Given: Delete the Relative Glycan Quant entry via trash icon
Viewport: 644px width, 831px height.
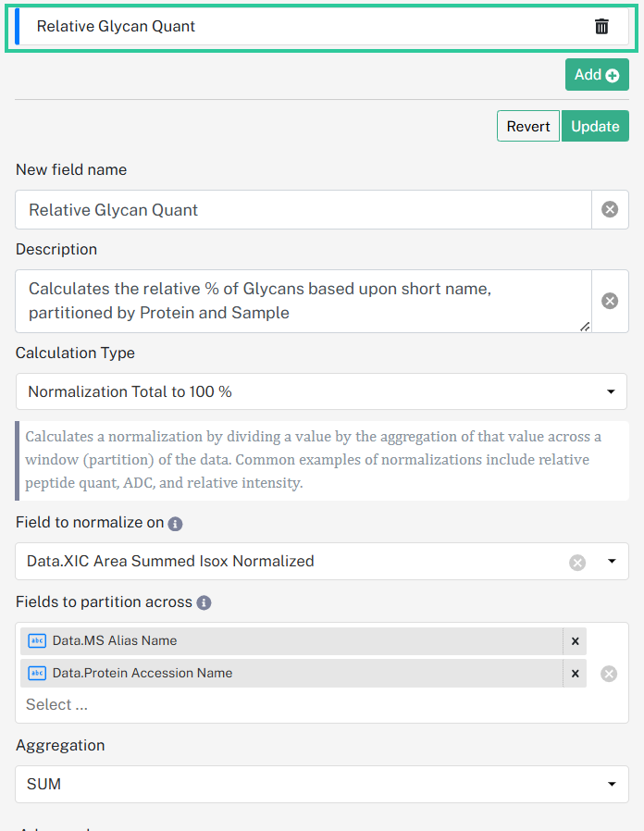Looking at the screenshot, I should [601, 26].
